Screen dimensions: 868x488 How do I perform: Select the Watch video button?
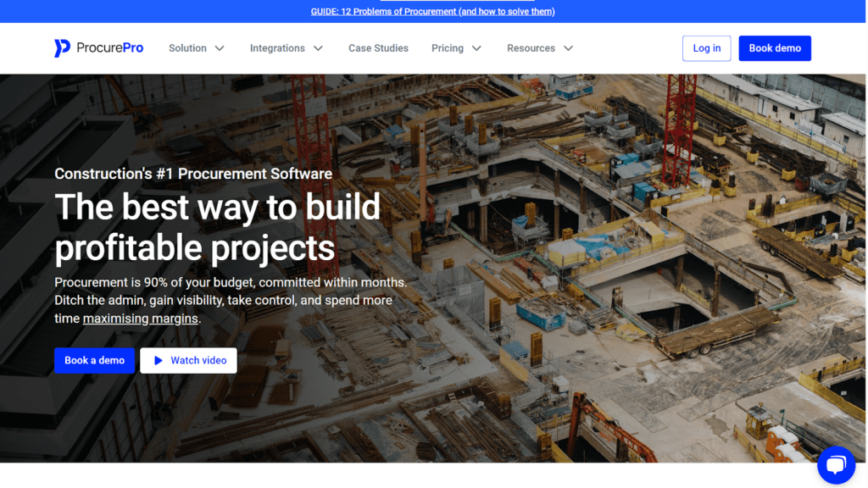(188, 360)
